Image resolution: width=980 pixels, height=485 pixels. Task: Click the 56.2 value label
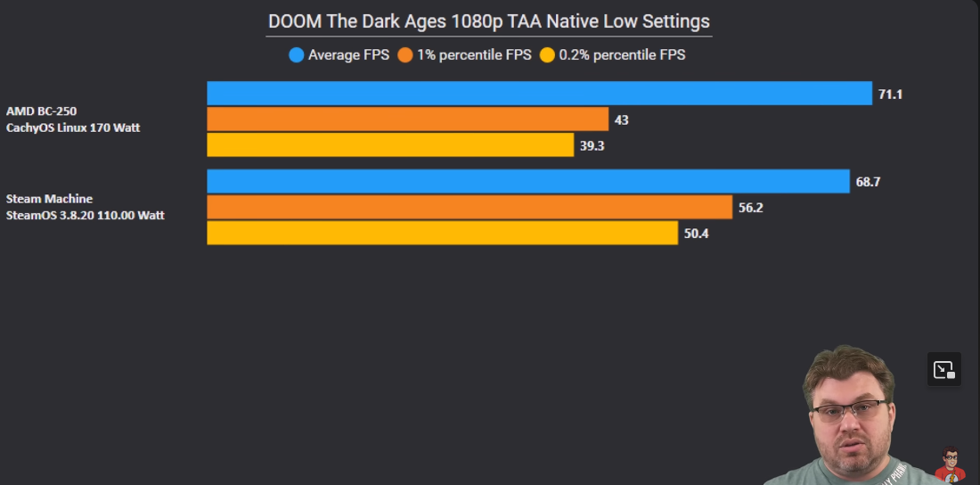(751, 208)
